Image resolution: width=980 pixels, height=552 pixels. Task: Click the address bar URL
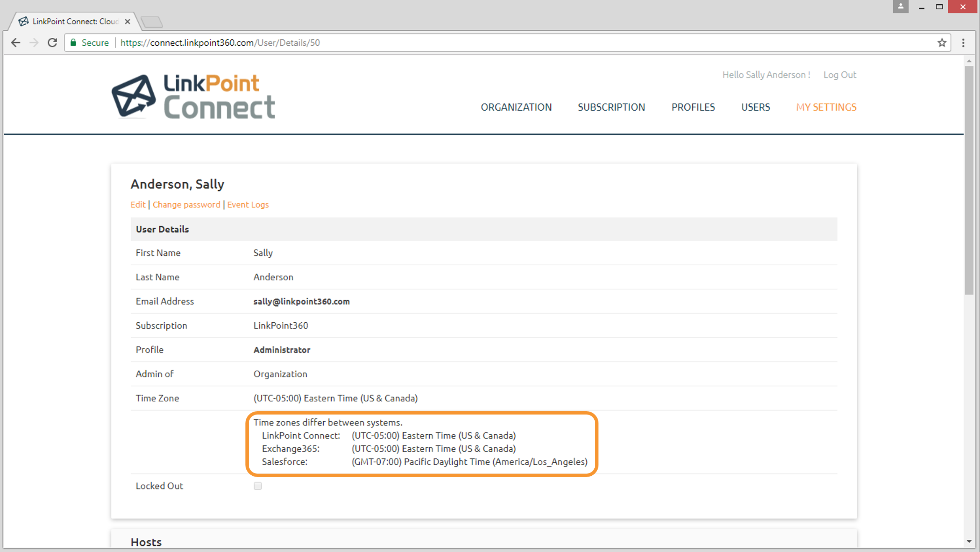pos(220,43)
